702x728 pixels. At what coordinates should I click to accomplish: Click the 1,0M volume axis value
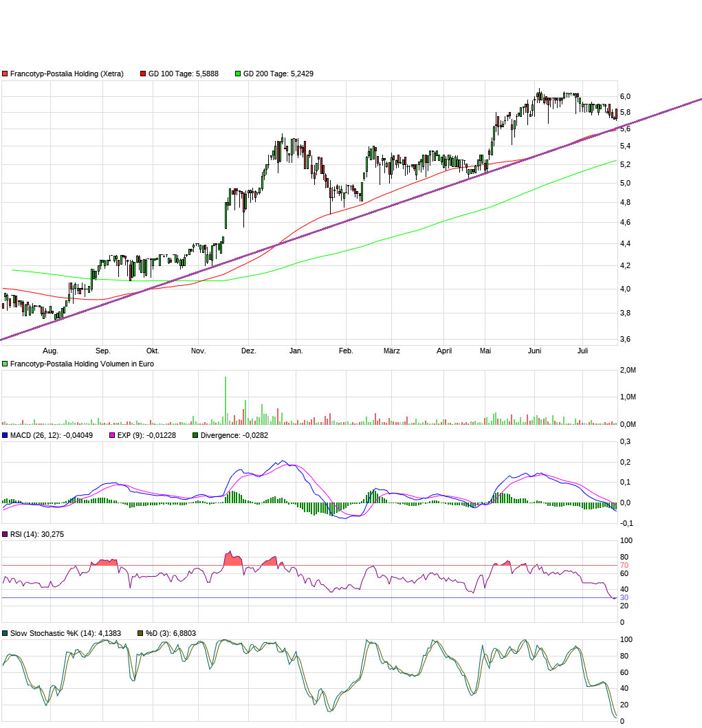[628, 397]
